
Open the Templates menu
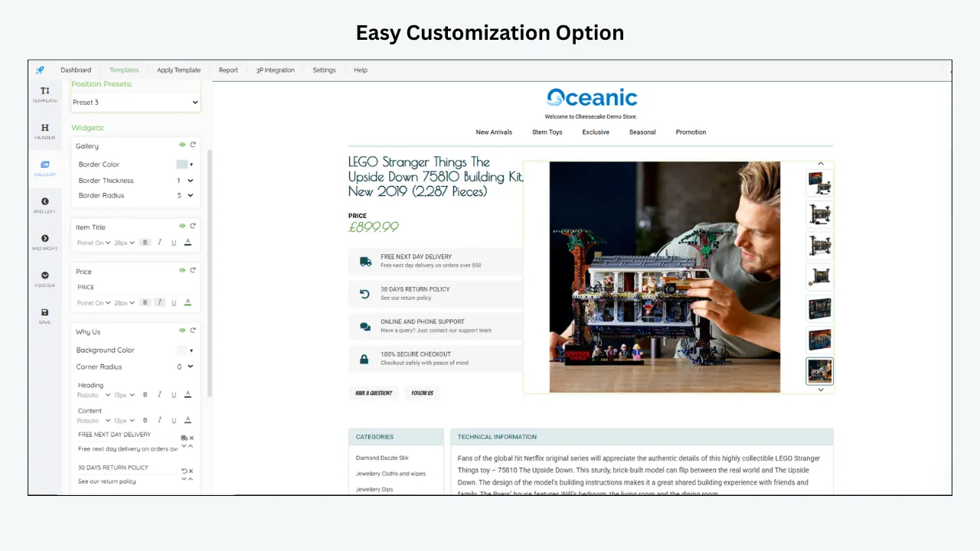coord(124,70)
